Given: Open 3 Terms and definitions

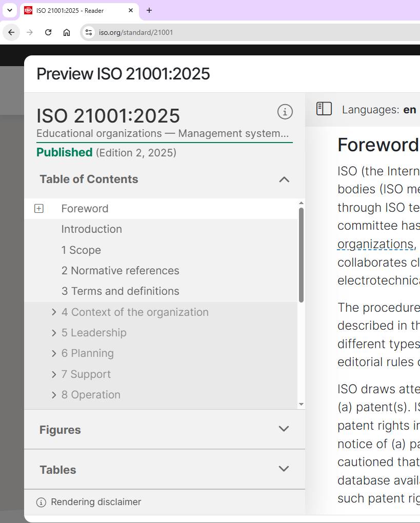Looking at the screenshot, I should coord(120,291).
